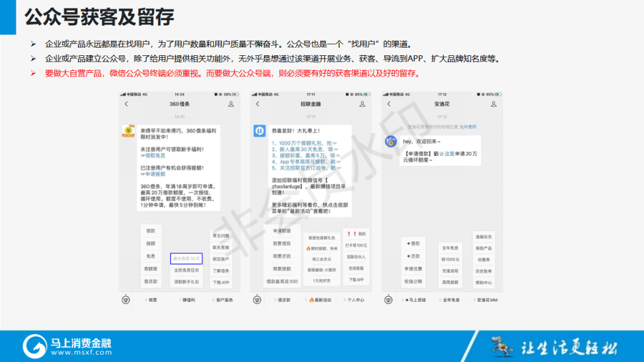Select 打卡领100元 menu item
Viewport: 644px width, 362px height.
coord(356,246)
